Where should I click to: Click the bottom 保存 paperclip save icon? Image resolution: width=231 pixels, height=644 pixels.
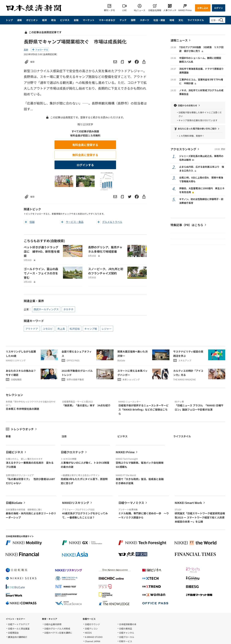[x=26, y=197]
